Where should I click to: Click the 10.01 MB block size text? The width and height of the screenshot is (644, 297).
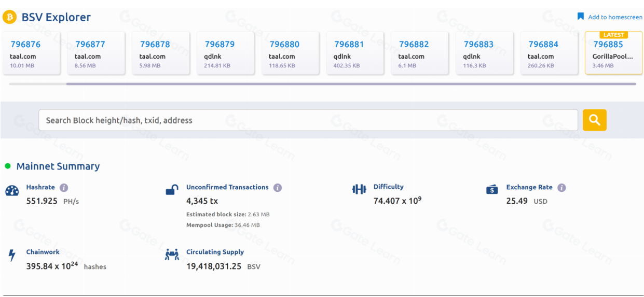[21, 66]
